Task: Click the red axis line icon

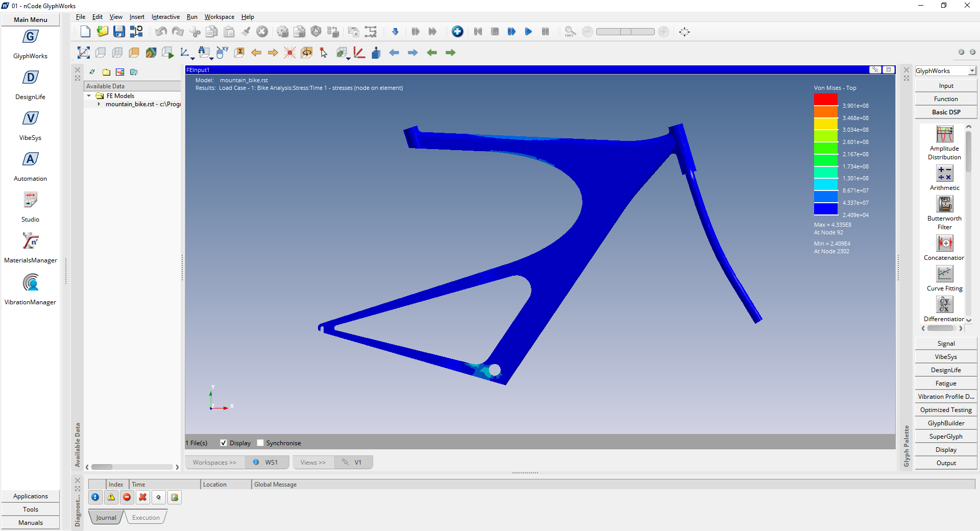Action: (x=359, y=53)
